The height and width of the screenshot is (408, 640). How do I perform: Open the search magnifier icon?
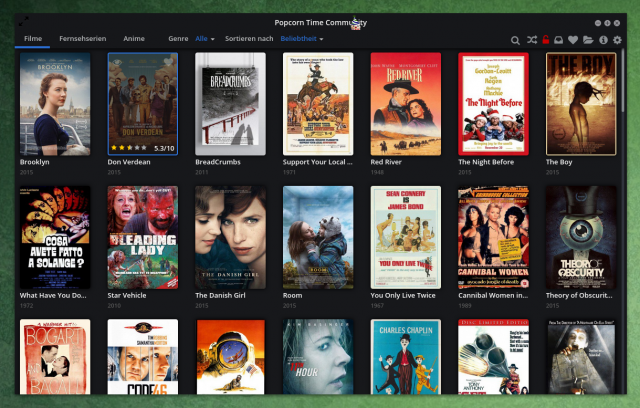(x=515, y=40)
